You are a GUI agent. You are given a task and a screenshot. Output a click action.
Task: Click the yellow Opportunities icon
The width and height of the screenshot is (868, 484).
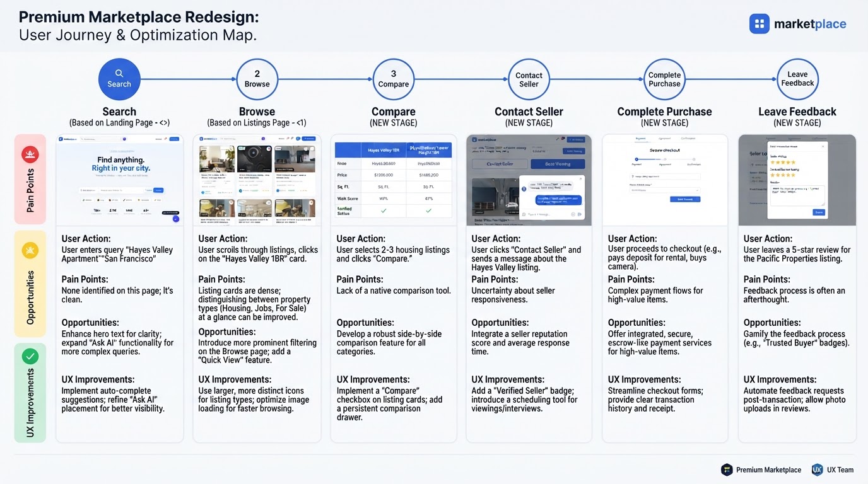[x=30, y=250]
